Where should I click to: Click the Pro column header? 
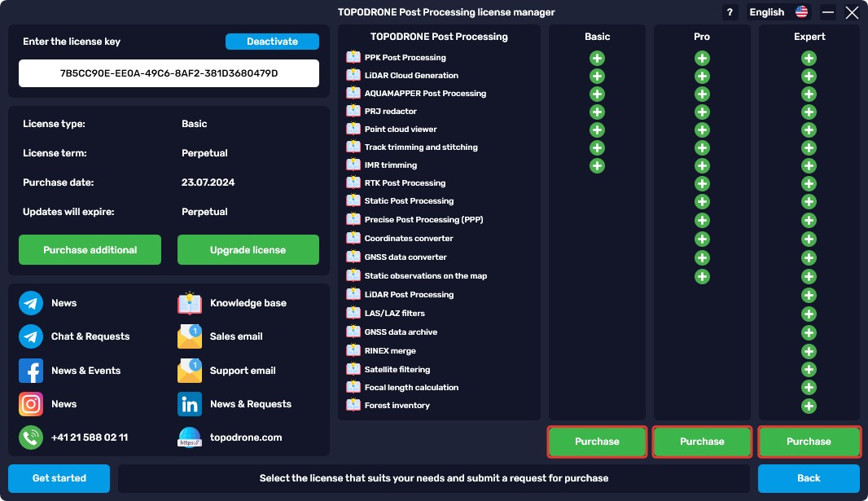(x=701, y=37)
